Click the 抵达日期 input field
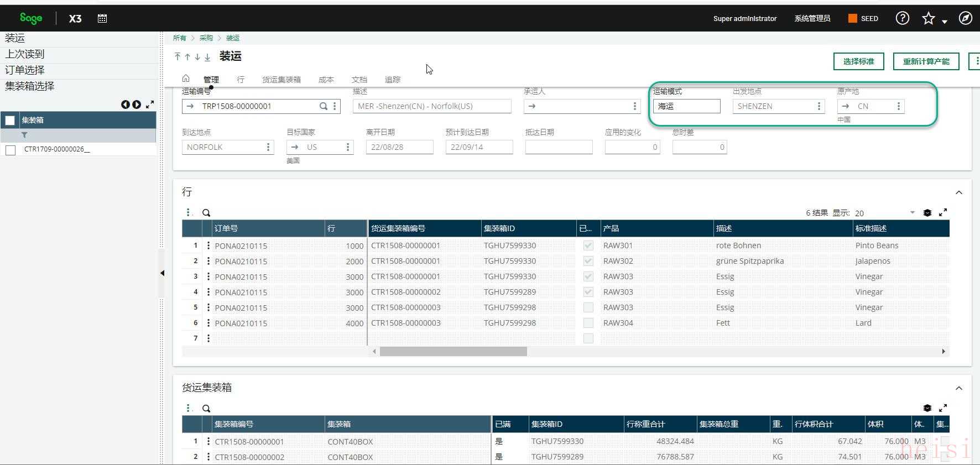This screenshot has width=980, height=465. (559, 147)
